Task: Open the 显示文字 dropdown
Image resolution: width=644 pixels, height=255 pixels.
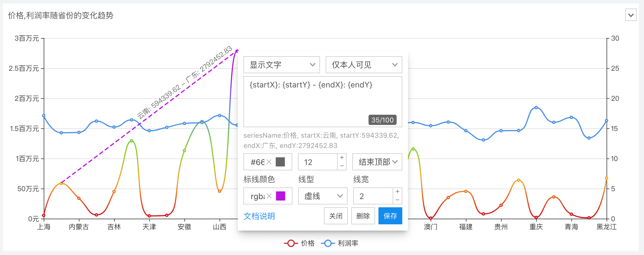Action: point(281,65)
